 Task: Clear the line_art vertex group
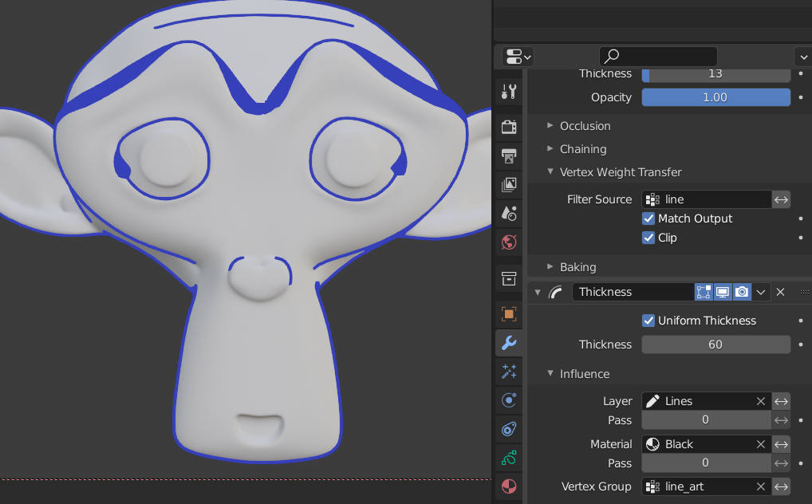761,486
